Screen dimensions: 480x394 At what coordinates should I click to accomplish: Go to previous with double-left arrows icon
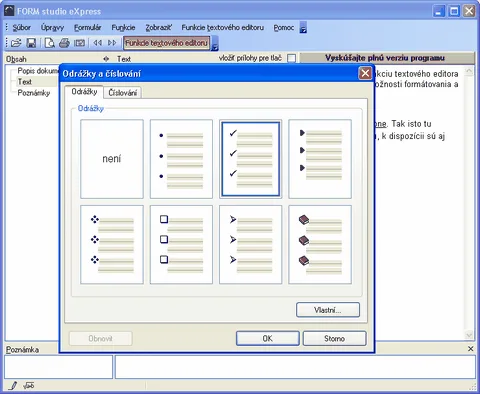98,43
